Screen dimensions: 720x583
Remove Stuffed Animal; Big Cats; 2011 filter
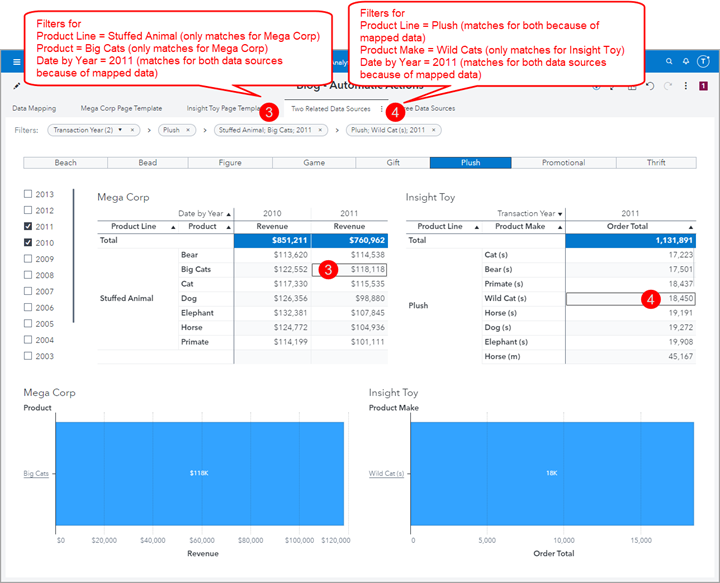320,130
